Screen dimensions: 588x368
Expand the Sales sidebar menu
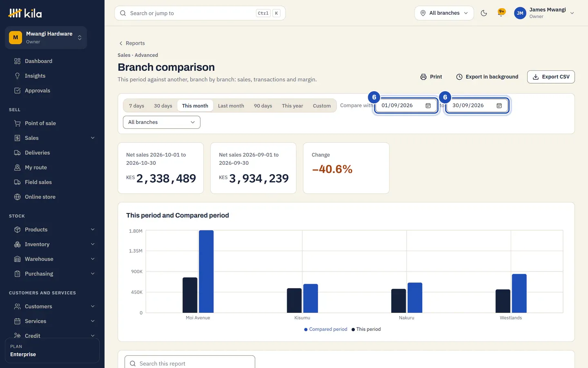pyautogui.click(x=54, y=138)
